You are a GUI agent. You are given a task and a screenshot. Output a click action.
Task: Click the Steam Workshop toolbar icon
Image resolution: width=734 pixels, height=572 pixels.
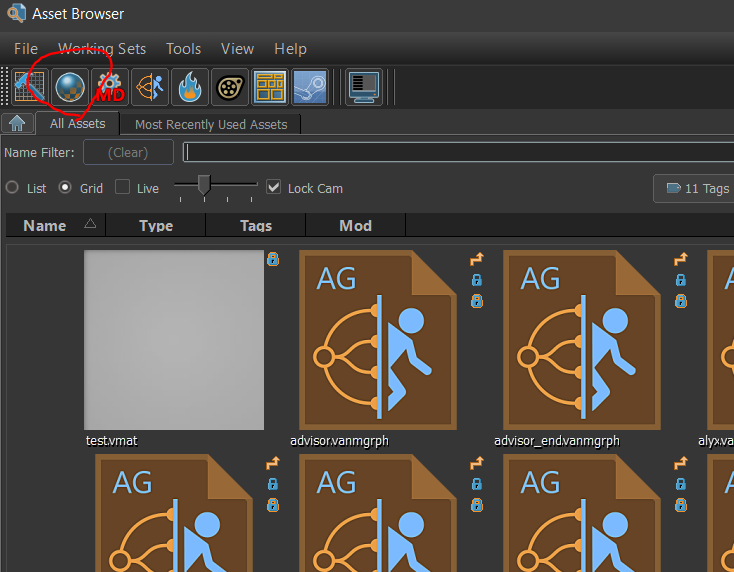click(310, 87)
